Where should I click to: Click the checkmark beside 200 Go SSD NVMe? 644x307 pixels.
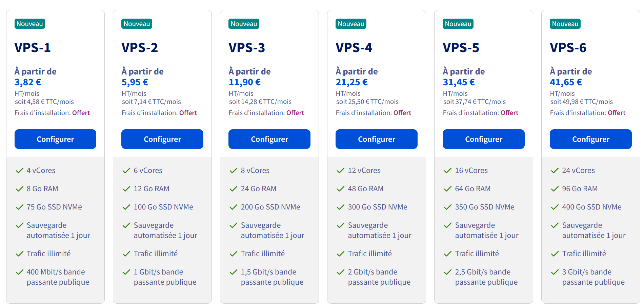234,207
